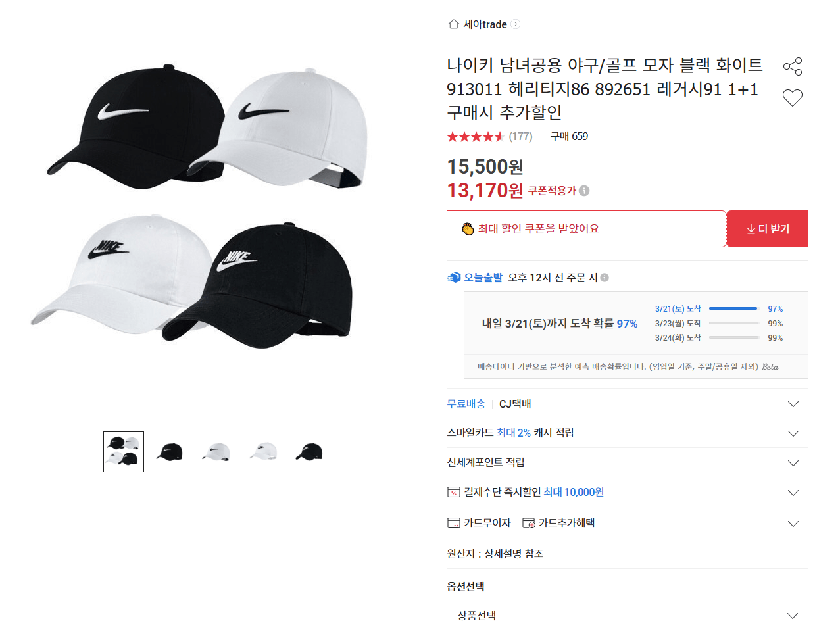Viewport: 840px width, 636px height.
Task: Click the clapping hand coupon icon
Action: point(467,228)
